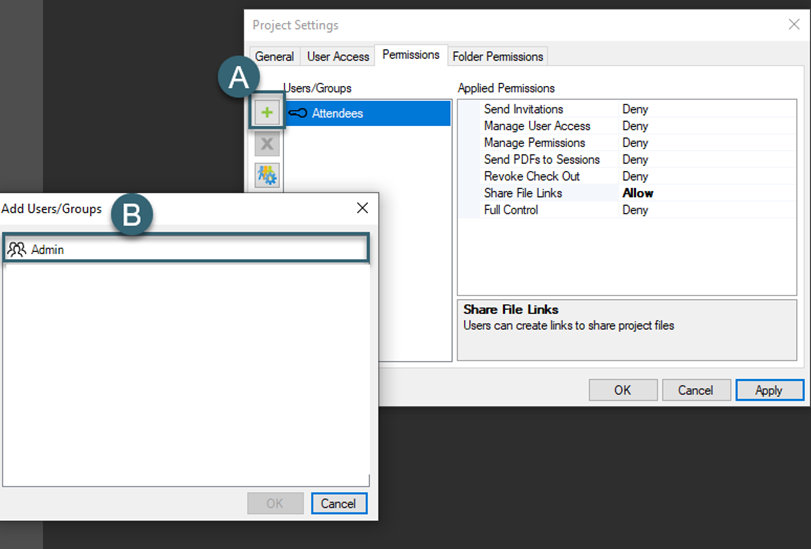Screen dimensions: 811x549
Task: Open the Deny value for Full Control
Action: 635,210
